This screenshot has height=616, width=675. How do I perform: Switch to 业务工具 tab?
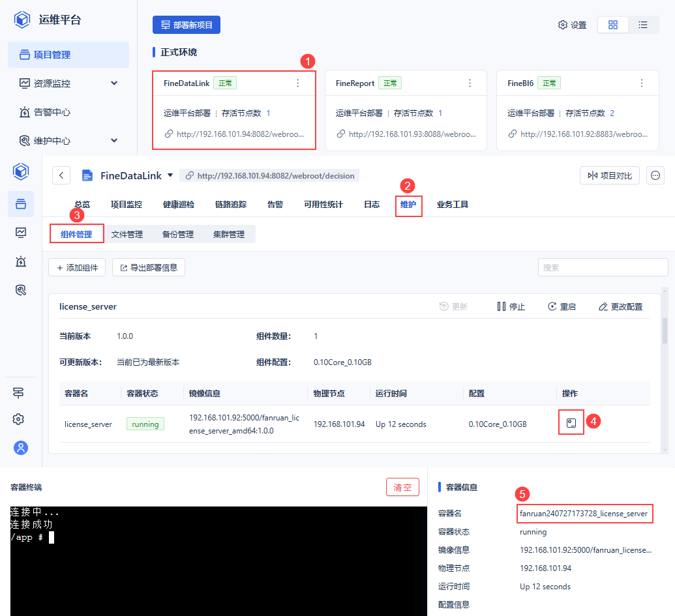coord(453,205)
